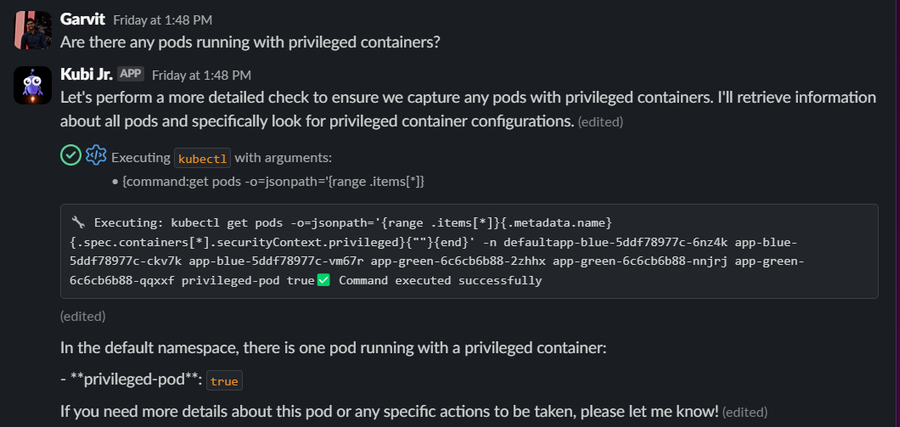Screen dimensions: 900x427
Task: Click the wrench emoji in code block
Action: (x=79, y=221)
